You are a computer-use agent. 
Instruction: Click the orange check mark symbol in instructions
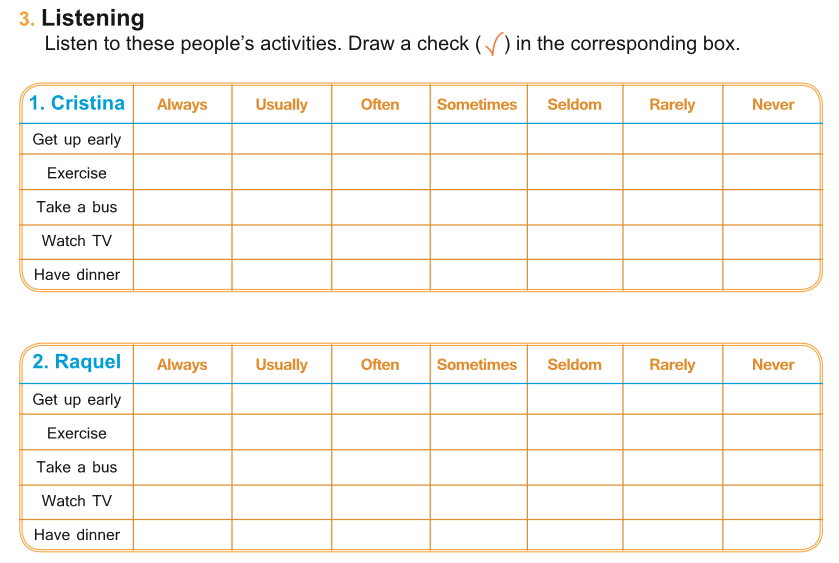point(493,45)
